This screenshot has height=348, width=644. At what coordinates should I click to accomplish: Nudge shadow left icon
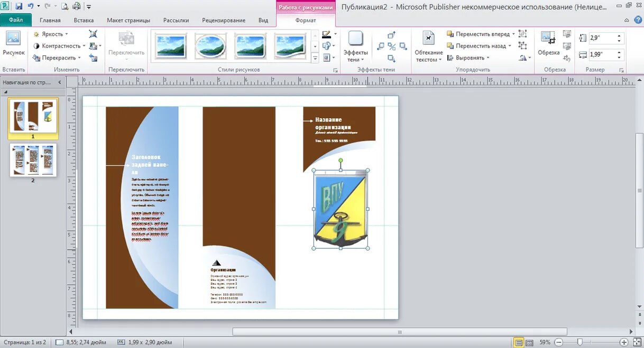(x=380, y=46)
